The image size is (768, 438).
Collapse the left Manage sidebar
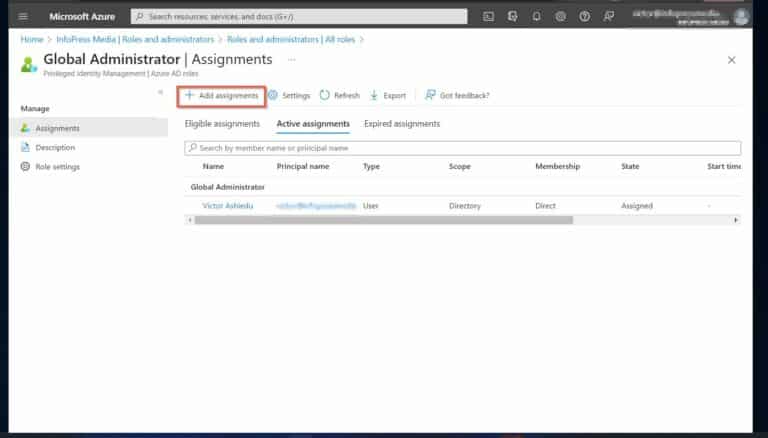[160, 92]
